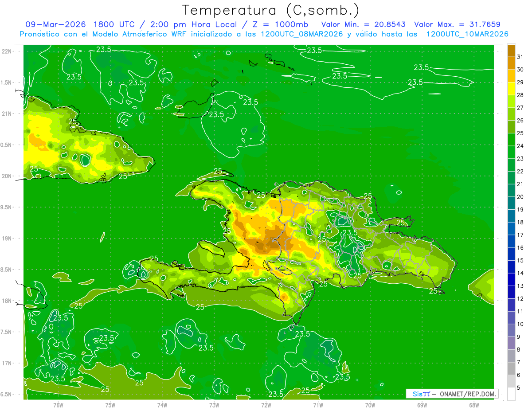Select the date text '09-Mar-2026'
Viewport: 532px width, 411px height.
(x=55, y=24)
